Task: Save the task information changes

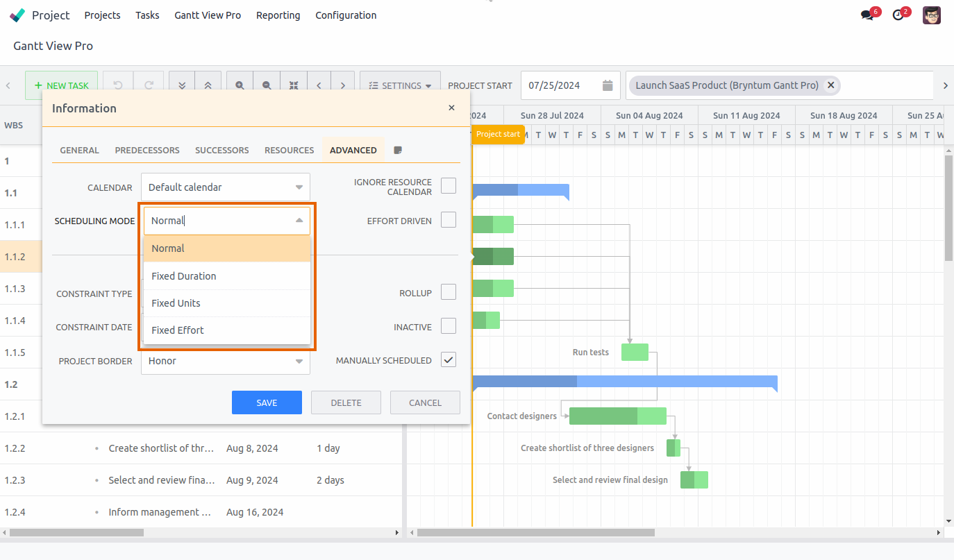Action: click(267, 402)
